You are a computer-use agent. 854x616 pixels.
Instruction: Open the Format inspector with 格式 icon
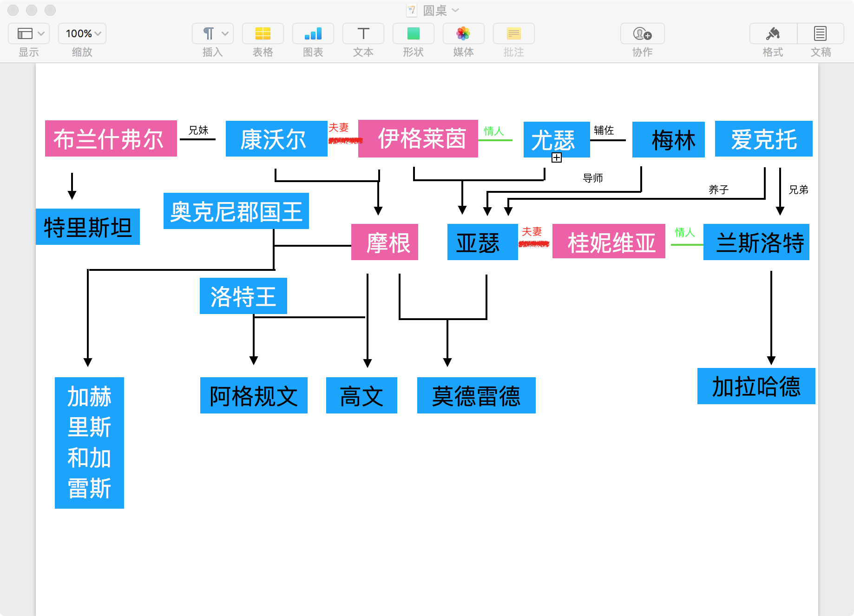tap(773, 33)
